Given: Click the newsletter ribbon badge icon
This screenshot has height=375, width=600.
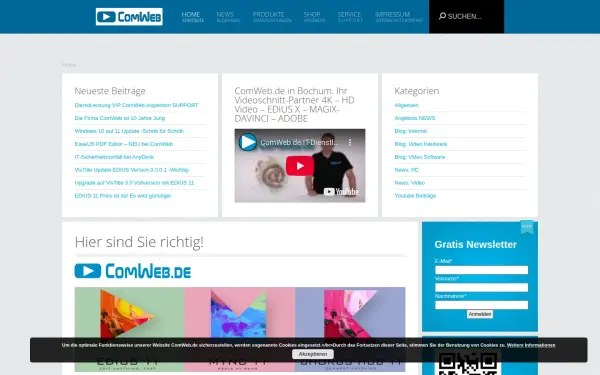Looking at the screenshot, I should [527, 227].
